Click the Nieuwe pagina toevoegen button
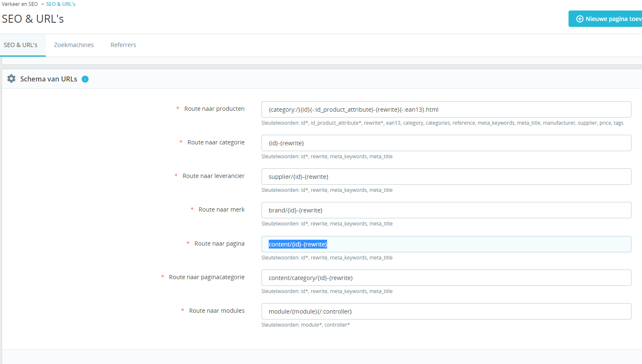The width and height of the screenshot is (642, 364). point(605,19)
